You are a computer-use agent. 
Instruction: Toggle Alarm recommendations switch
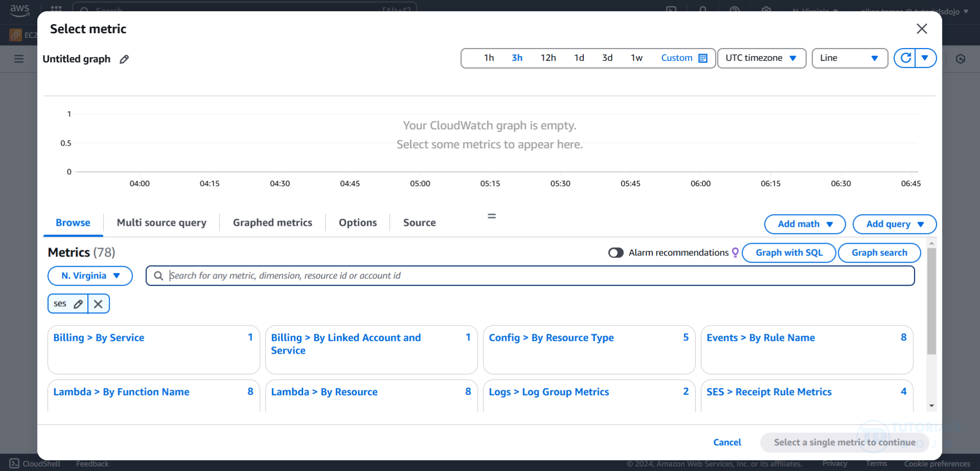[616, 253]
